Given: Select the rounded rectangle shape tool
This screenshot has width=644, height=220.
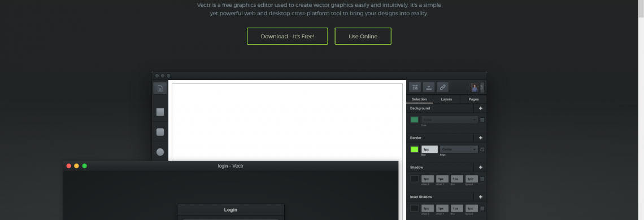Looking at the screenshot, I should click(160, 132).
